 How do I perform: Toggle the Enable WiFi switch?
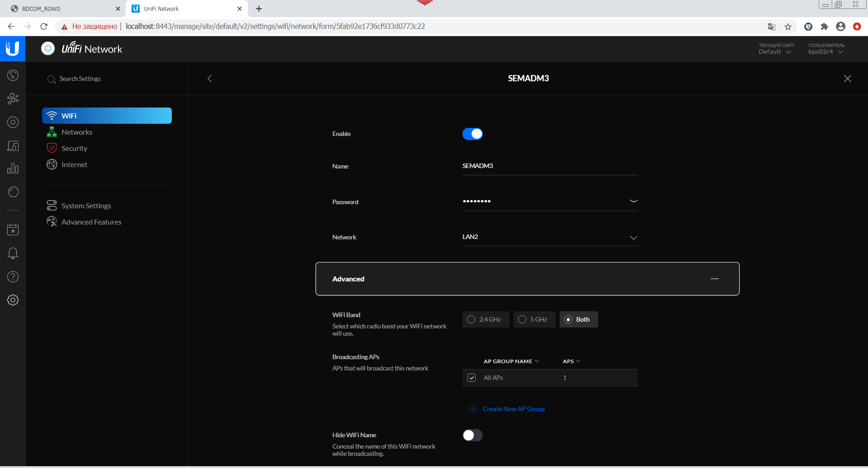472,134
